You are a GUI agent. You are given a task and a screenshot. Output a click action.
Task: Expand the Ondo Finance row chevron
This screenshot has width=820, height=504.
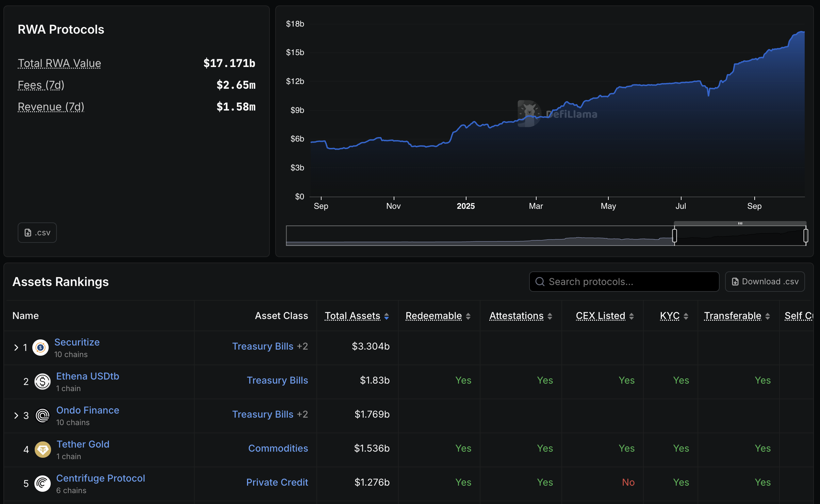tap(16, 415)
